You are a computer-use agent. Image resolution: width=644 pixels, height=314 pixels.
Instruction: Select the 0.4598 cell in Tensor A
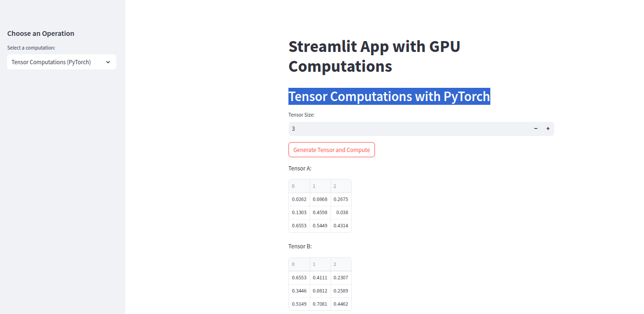[x=320, y=212]
